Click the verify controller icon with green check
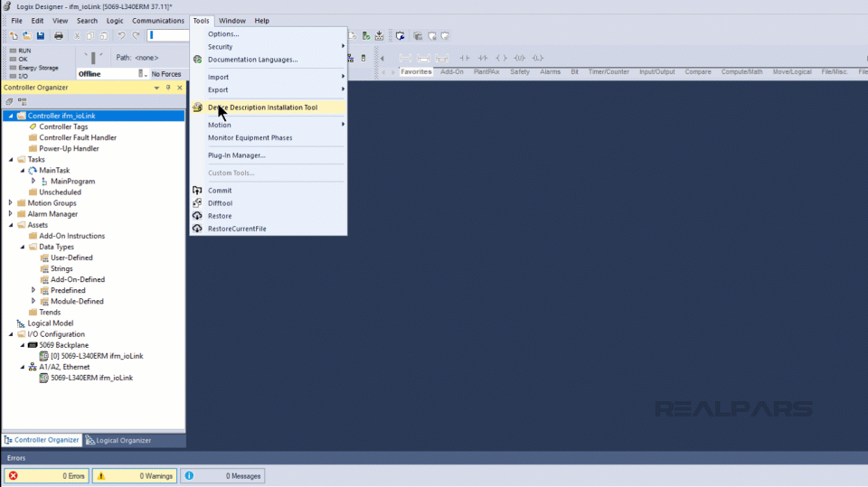This screenshot has width=868, height=487. click(366, 36)
